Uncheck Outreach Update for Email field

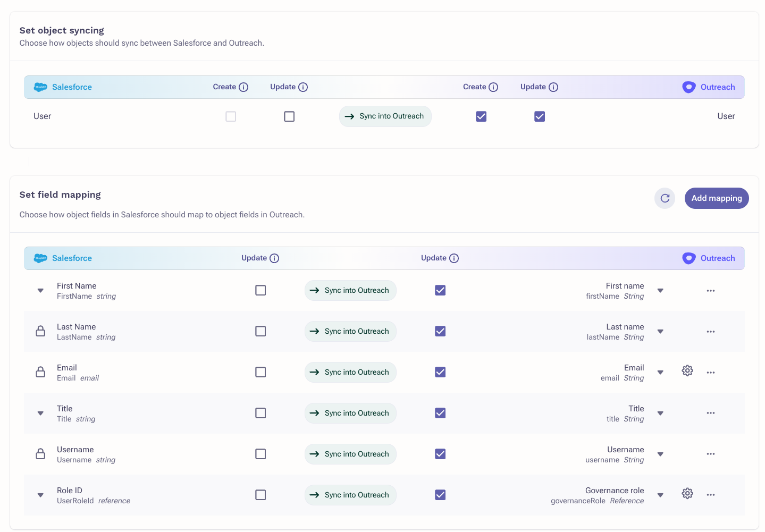(440, 372)
